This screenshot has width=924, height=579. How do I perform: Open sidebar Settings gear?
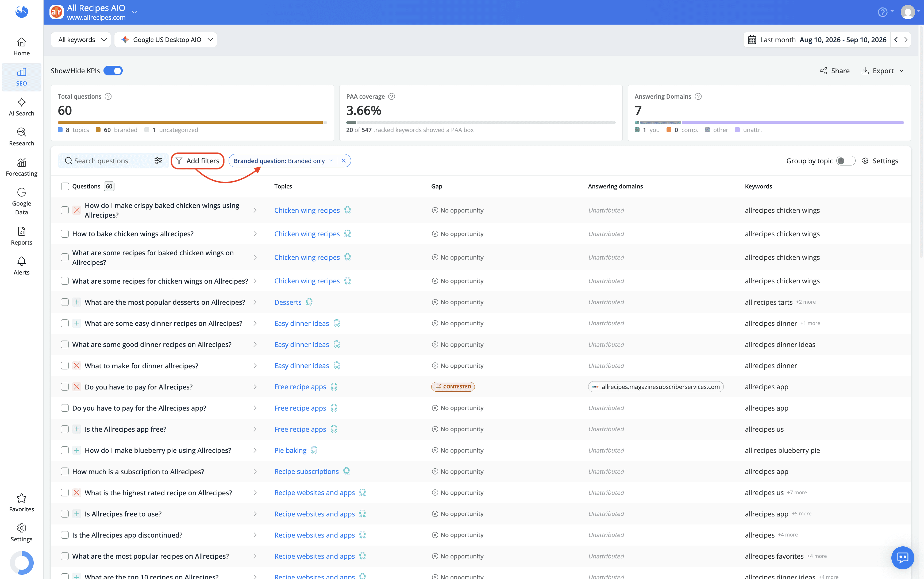[21, 533]
